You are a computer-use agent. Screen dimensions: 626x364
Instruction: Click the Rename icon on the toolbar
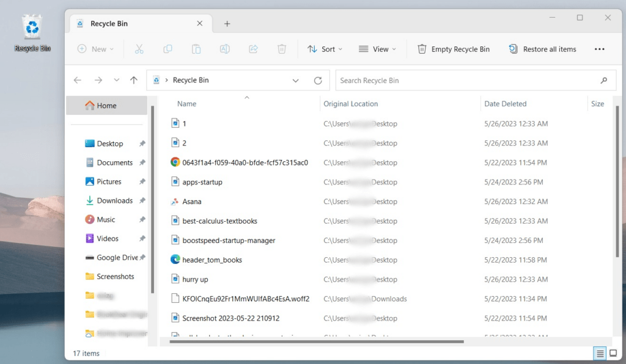[224, 49]
